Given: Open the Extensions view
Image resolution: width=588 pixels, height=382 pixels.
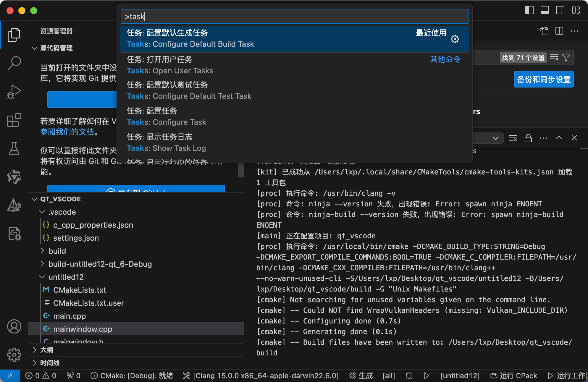Looking at the screenshot, I should [x=14, y=120].
